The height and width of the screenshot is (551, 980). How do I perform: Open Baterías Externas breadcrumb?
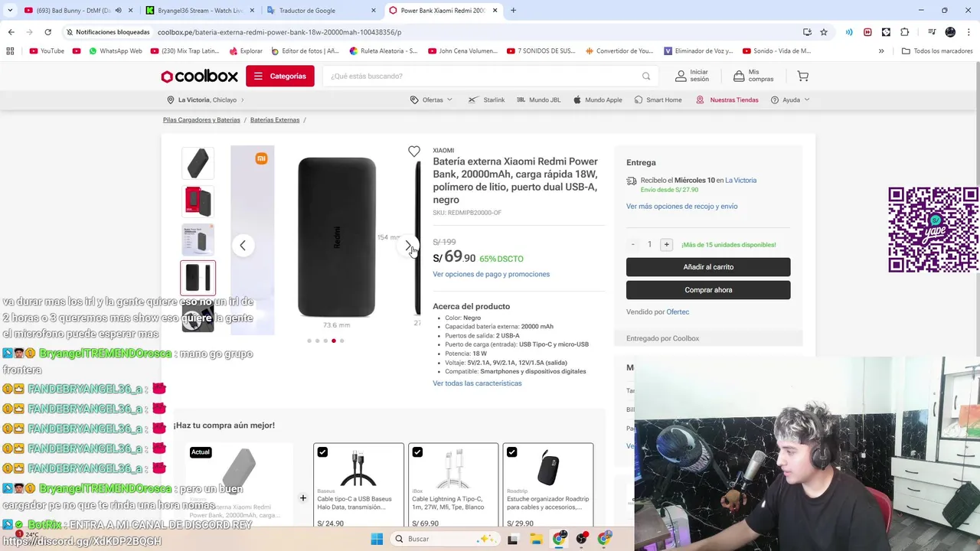click(x=274, y=120)
